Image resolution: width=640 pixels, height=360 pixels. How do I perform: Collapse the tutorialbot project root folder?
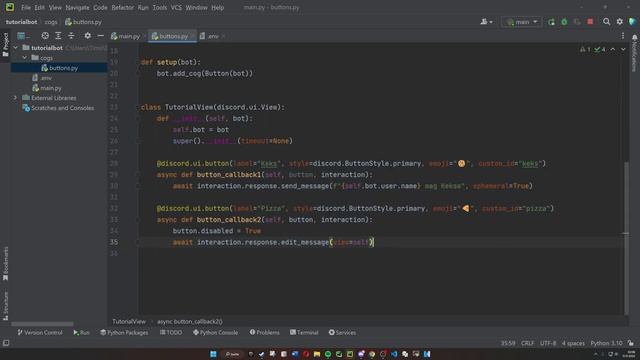pos(16,48)
